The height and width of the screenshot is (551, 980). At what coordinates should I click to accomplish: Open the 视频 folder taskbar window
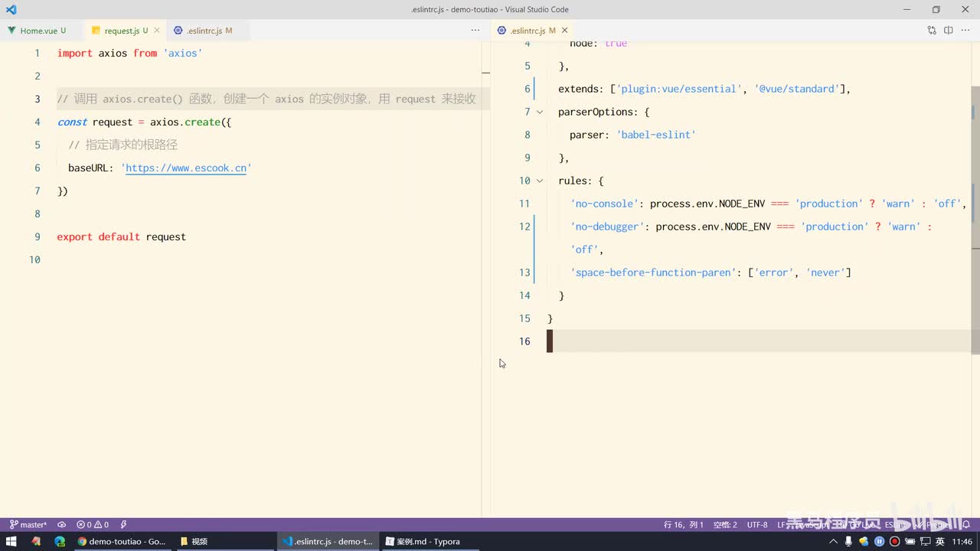pos(224,541)
